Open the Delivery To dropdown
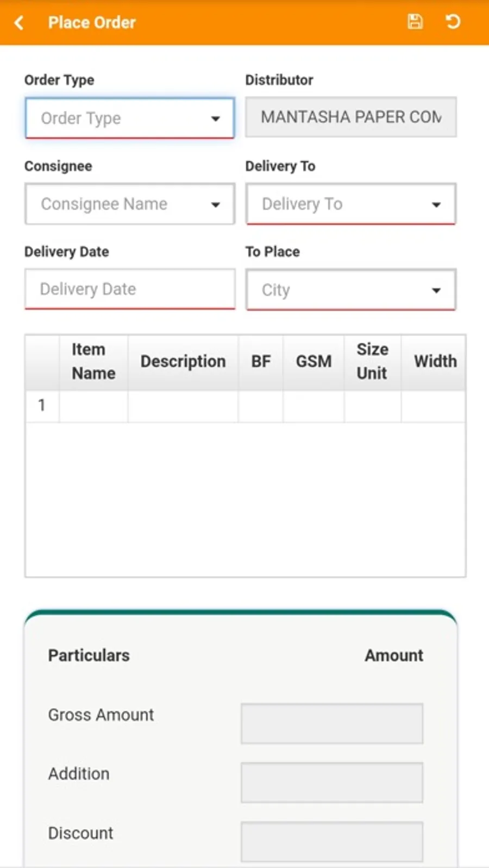Screen dimensions: 489x868 coord(351,204)
